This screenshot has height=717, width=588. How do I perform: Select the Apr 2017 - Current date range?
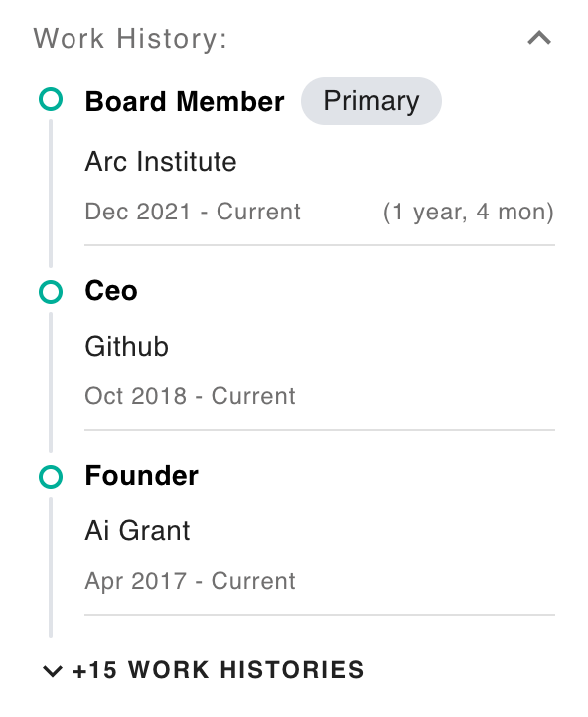point(190,581)
